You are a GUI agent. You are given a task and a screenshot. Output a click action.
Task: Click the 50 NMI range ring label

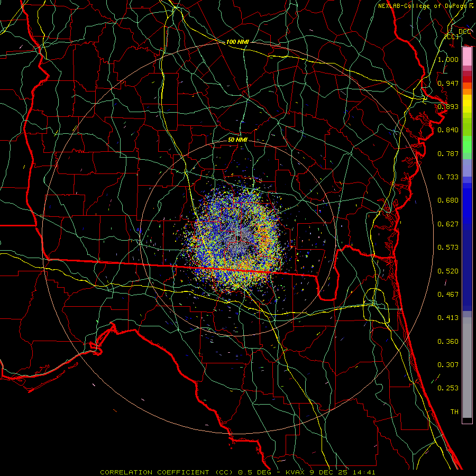[x=237, y=140]
